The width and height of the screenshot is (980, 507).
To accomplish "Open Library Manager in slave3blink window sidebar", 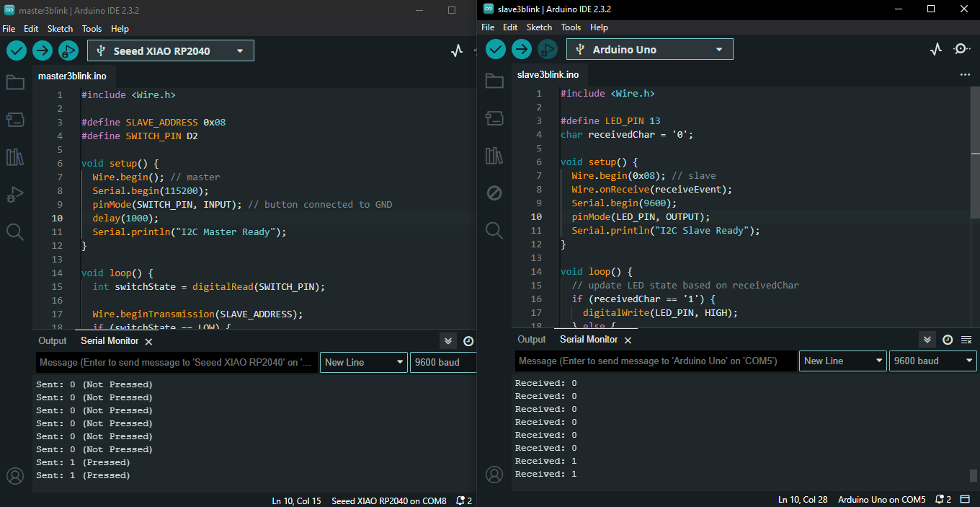I will [494, 155].
